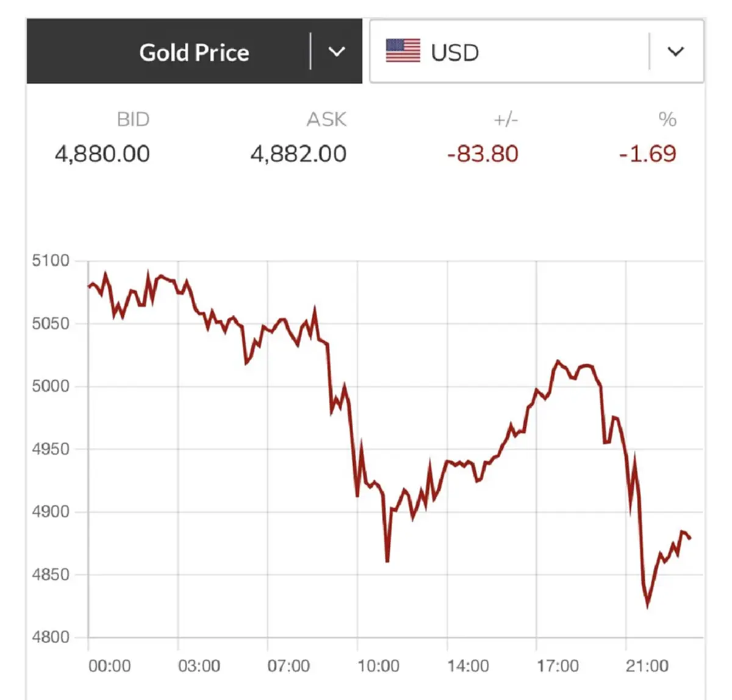Select the -83.80 price change value

pos(483,154)
